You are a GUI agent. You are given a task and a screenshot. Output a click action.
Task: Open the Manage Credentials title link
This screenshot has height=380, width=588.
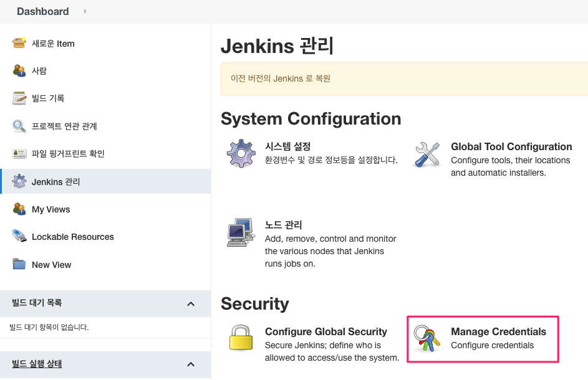coord(498,331)
